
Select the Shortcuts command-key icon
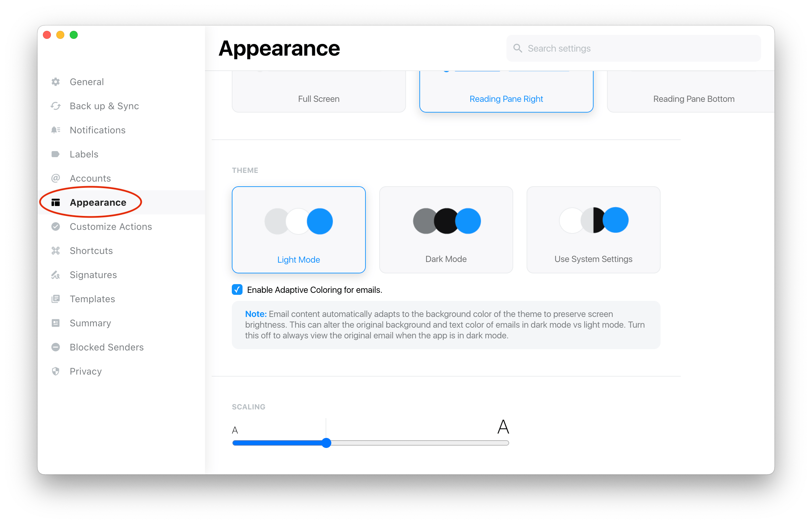(56, 250)
